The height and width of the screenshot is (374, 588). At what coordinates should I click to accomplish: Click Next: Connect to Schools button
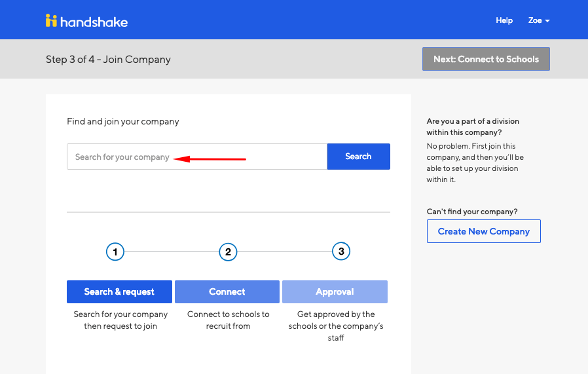pyautogui.click(x=486, y=59)
